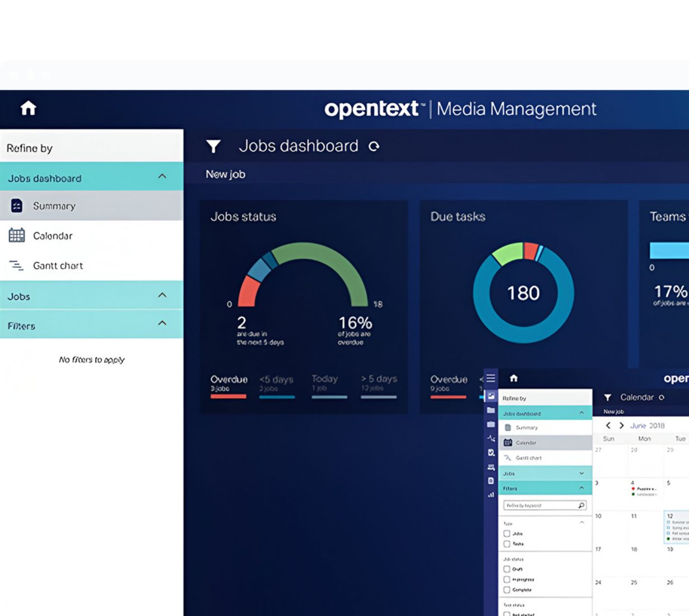Click the magnifier icon in the keyword search field
Screen dimensions: 689x616
[x=581, y=505]
